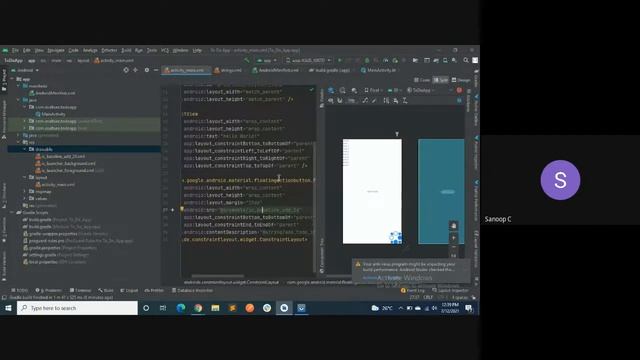Click the Guidelines icon in design toolbar
640x360 pixels.
click(x=405, y=100)
